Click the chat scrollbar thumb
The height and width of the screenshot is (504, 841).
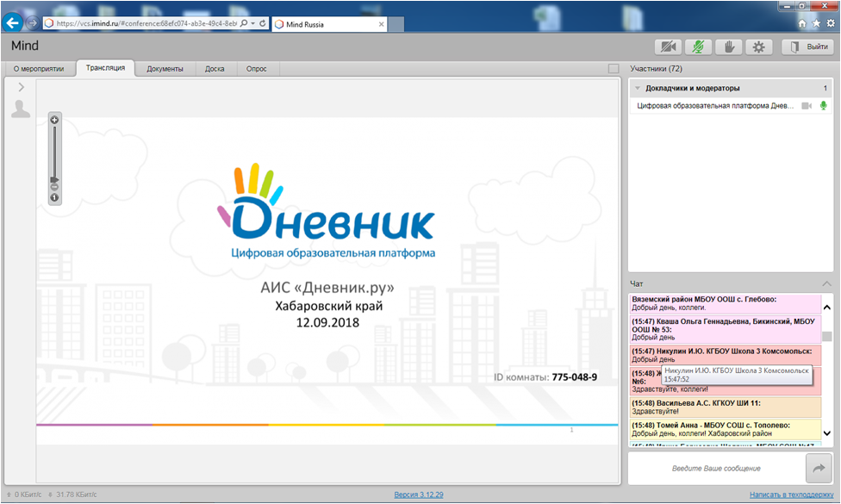point(827,336)
